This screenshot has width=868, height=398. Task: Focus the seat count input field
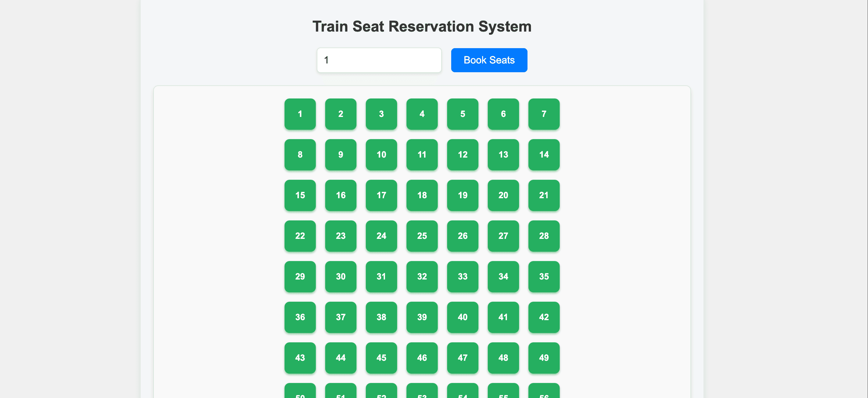pyautogui.click(x=379, y=60)
